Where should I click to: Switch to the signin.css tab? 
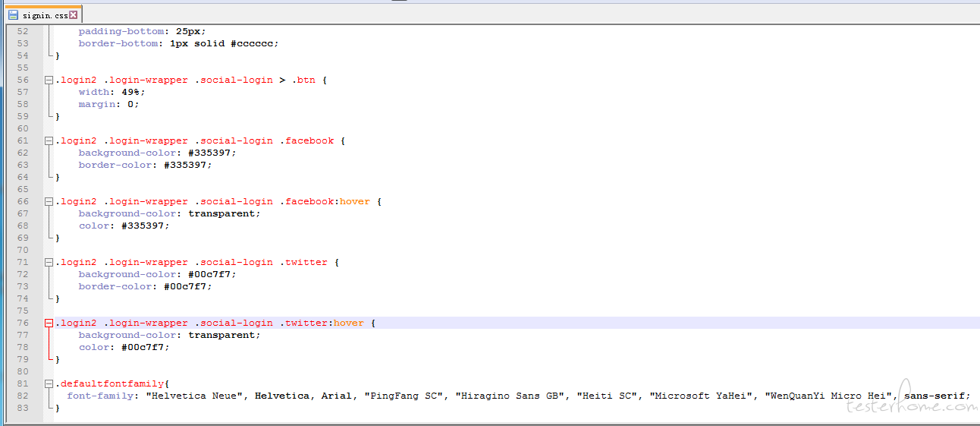(43, 15)
